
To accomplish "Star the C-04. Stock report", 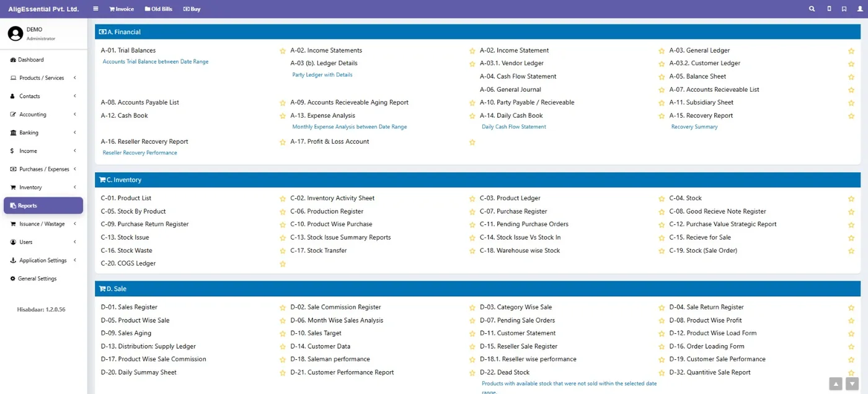I will (x=851, y=199).
